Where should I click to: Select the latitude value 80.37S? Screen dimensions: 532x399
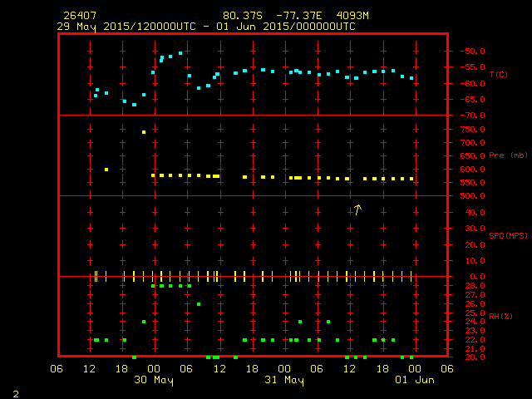[x=241, y=16]
